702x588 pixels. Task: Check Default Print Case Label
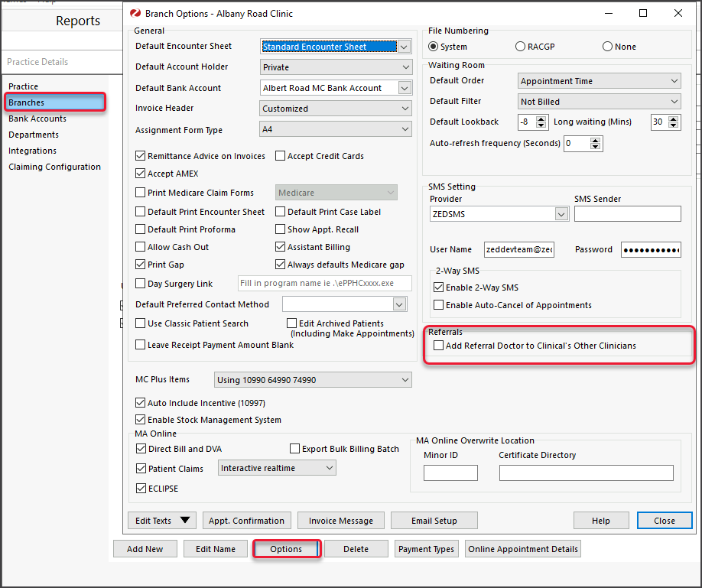(x=280, y=211)
